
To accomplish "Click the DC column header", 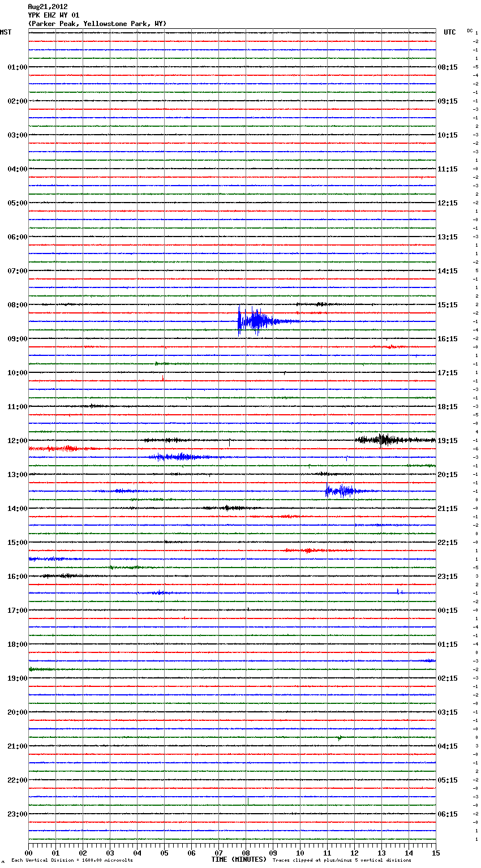I will pos(470,30).
